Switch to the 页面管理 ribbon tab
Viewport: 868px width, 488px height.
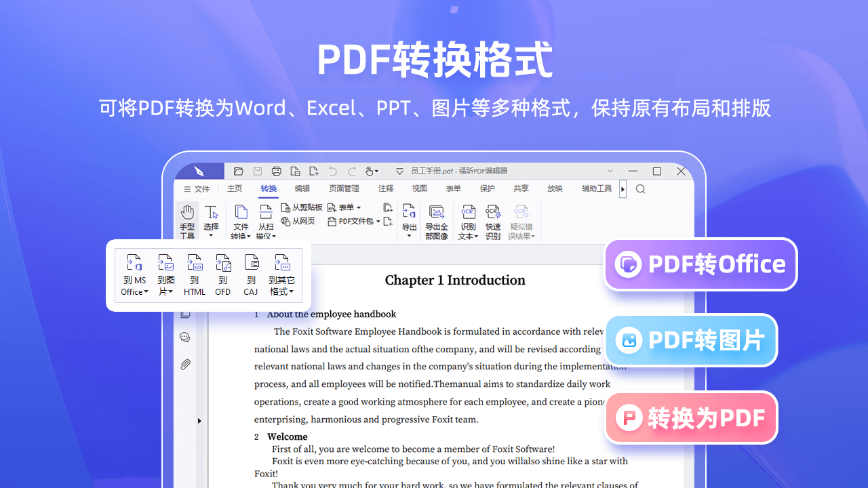344,188
